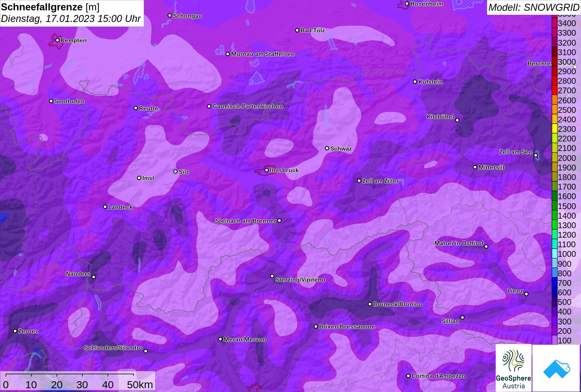Image resolution: width=581 pixels, height=392 pixels.
Task: Click the Rosenheim marker dot
Action: [x=407, y=4]
